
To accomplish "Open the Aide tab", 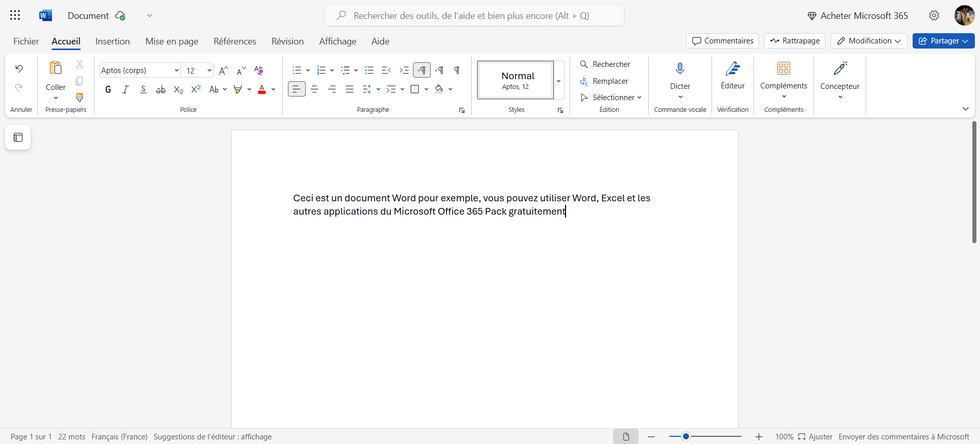I will pos(380,41).
